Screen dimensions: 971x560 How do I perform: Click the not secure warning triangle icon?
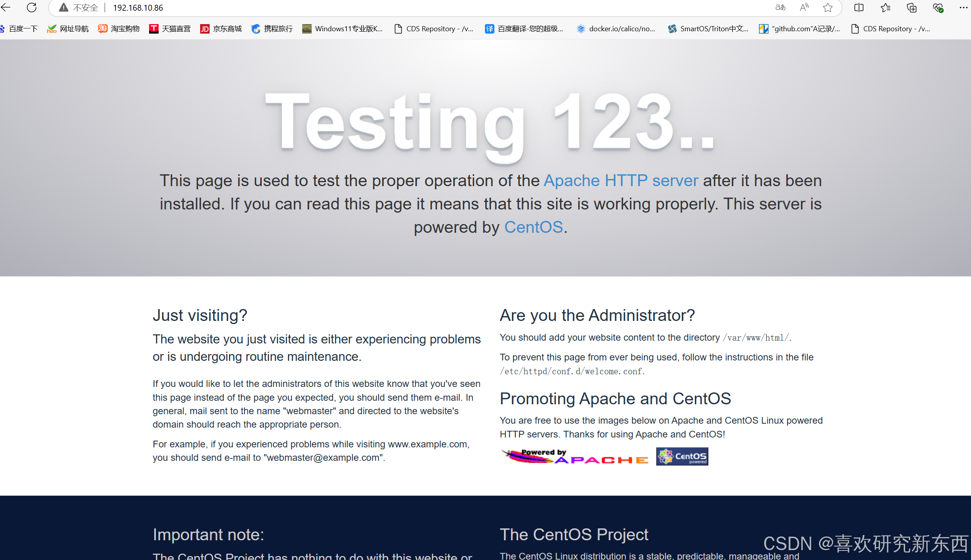click(x=63, y=8)
